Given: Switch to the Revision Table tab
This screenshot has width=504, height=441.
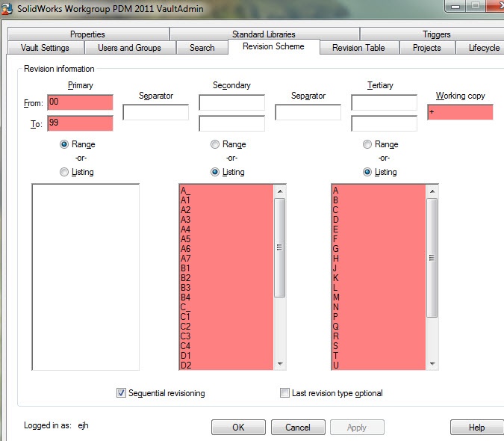Looking at the screenshot, I should pyautogui.click(x=358, y=48).
